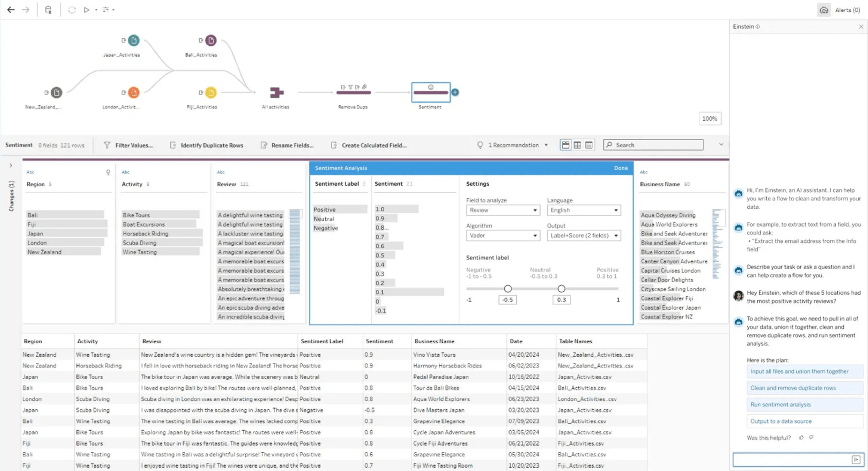Click the save flow icon in toolbar
868x471 pixels.
(x=48, y=10)
